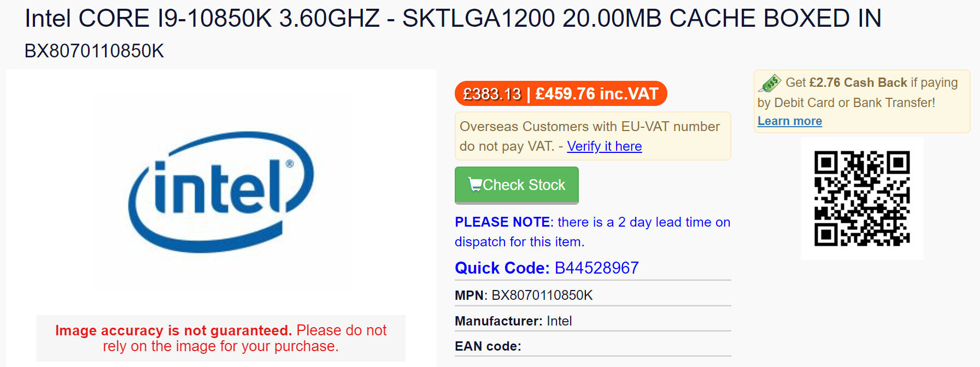This screenshot has height=367, width=980.
Task: Click the £383.13 ex-VAT price
Action: (491, 94)
